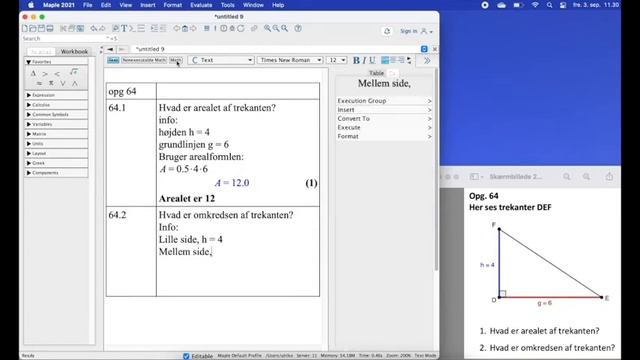
Task: Open the Text style dropdown
Action: 221,60
